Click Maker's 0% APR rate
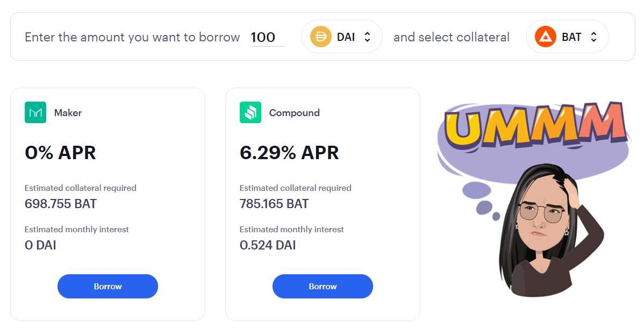 [x=60, y=153]
